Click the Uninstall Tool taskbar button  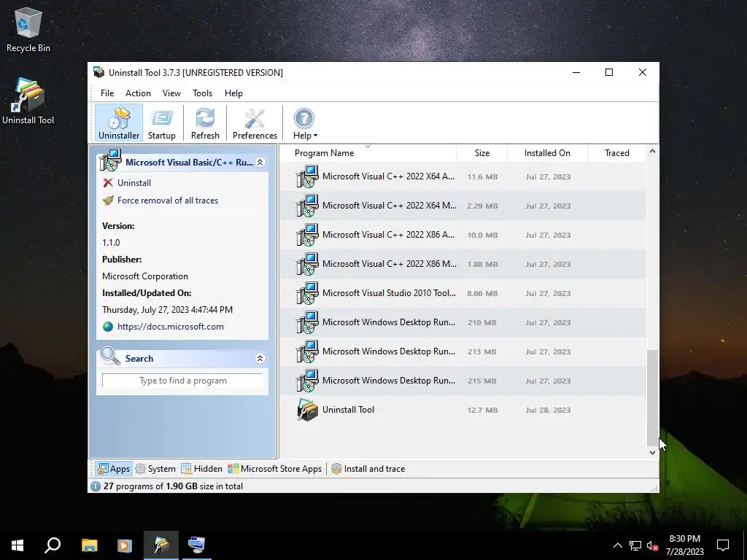click(x=161, y=545)
